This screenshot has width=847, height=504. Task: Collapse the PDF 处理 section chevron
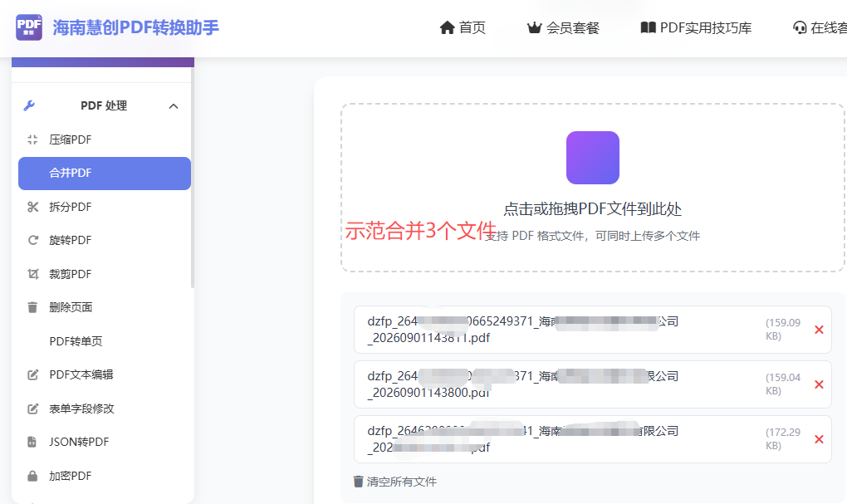174,106
